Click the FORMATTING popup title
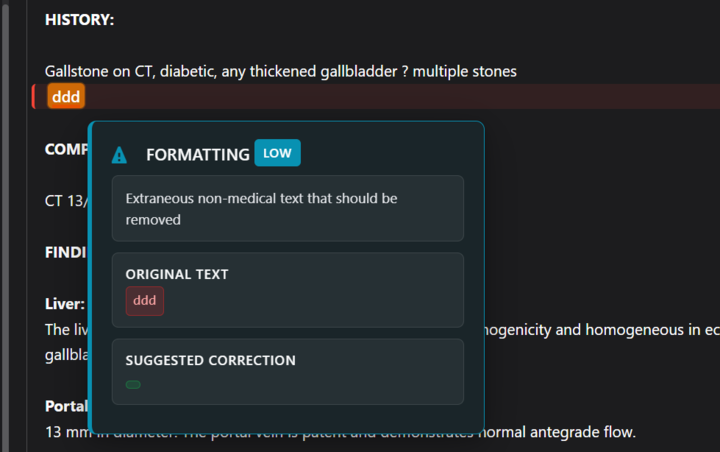 [197, 155]
